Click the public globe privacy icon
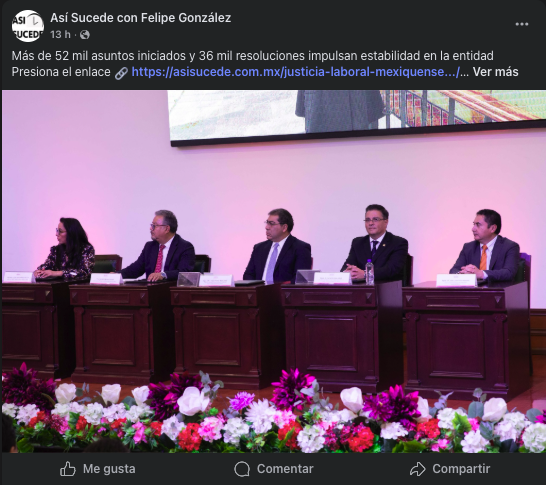 (x=85, y=35)
